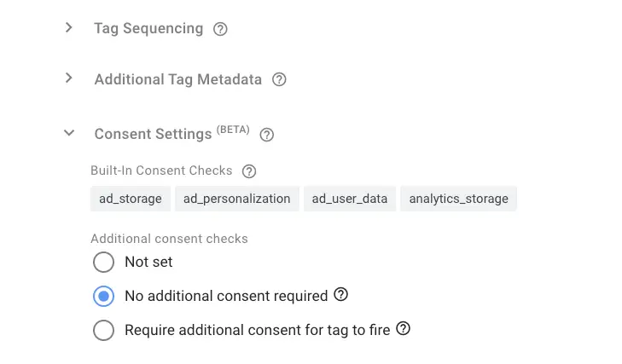Choose No additional consent required radio option
622x364 pixels.
pyautogui.click(x=103, y=296)
